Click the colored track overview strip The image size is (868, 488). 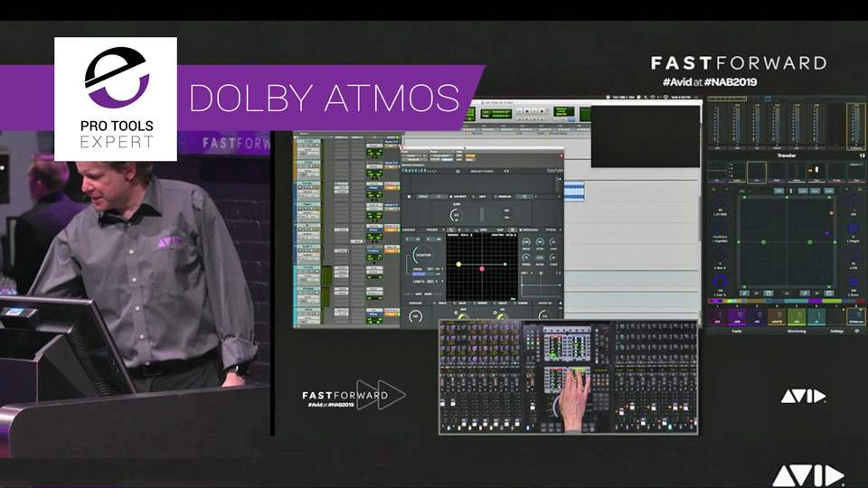point(786,301)
